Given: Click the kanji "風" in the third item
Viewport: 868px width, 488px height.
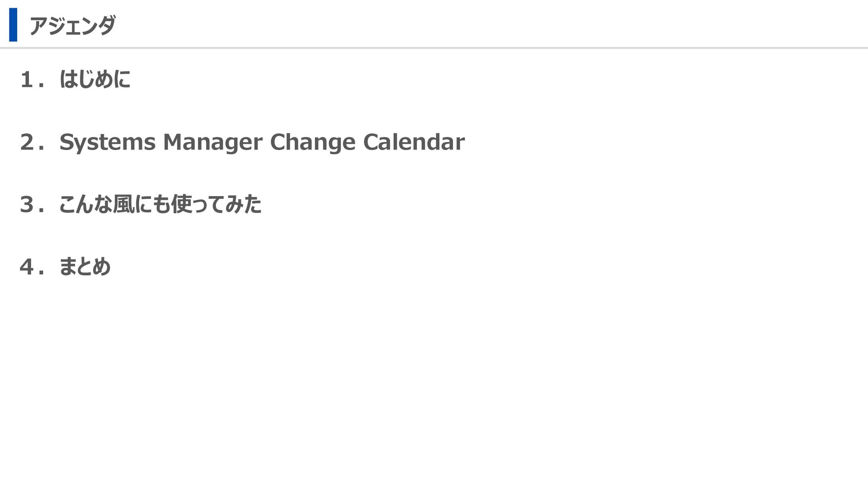Looking at the screenshot, I should point(123,205).
